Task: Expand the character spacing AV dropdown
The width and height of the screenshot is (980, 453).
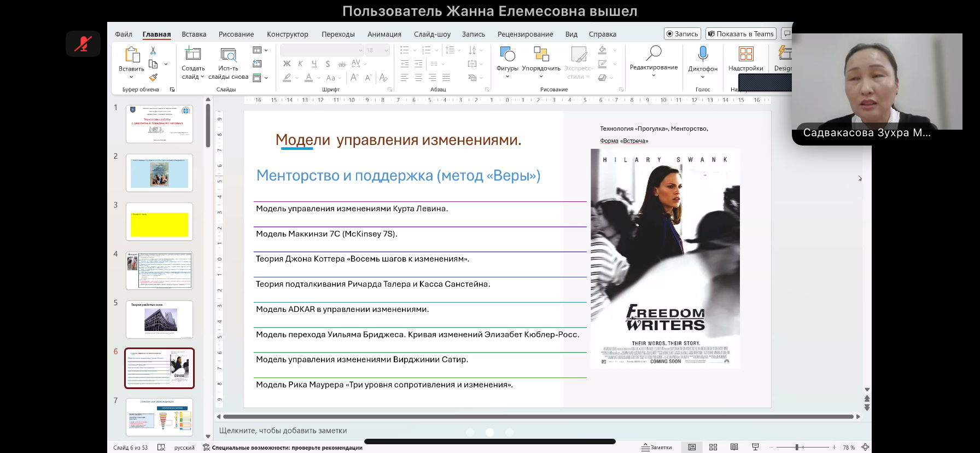Action: tap(359, 64)
